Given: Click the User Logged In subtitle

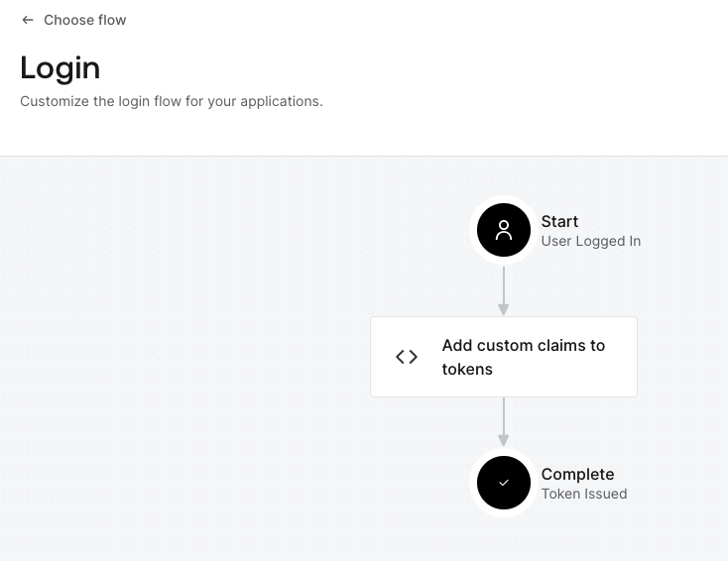Looking at the screenshot, I should click(590, 241).
